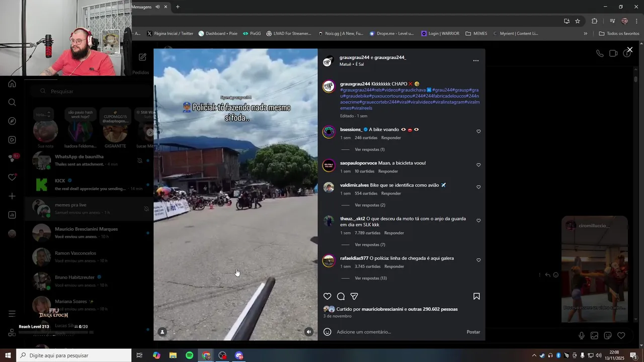Open Notifications heart in the sidebar
Image resolution: width=644 pixels, height=362 pixels.
click(12, 177)
